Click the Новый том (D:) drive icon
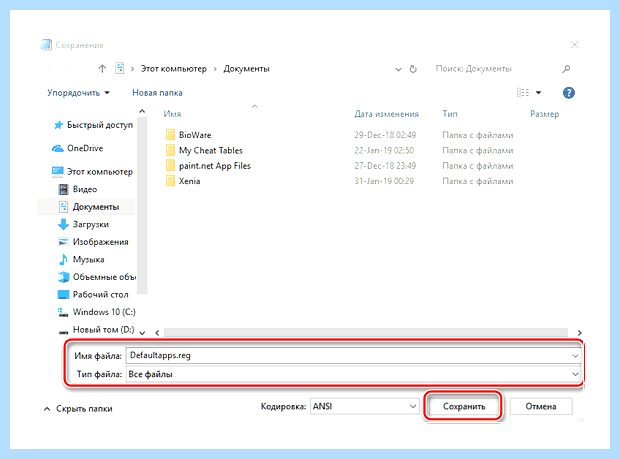The height and width of the screenshot is (459, 620). (x=63, y=332)
